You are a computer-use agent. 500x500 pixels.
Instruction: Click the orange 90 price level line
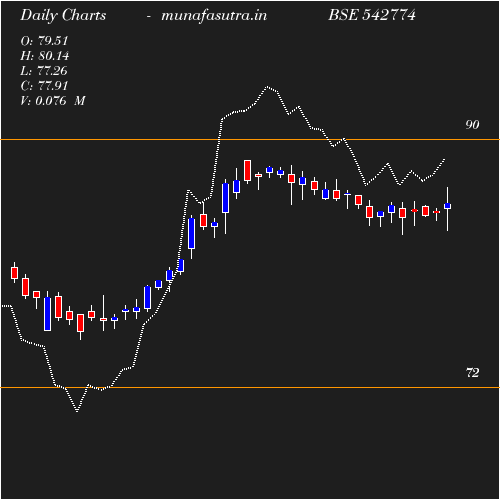pyautogui.click(x=250, y=139)
